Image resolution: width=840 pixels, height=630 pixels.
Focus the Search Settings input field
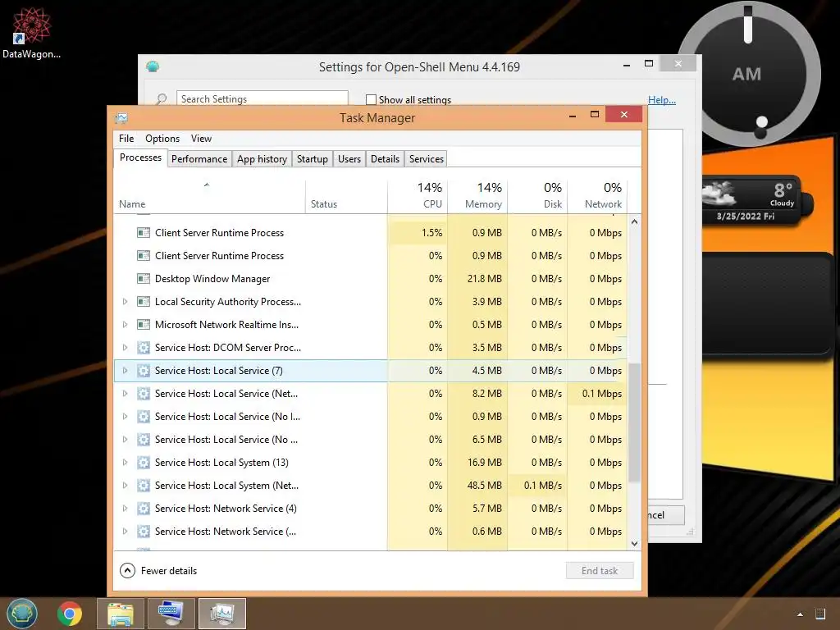(262, 99)
